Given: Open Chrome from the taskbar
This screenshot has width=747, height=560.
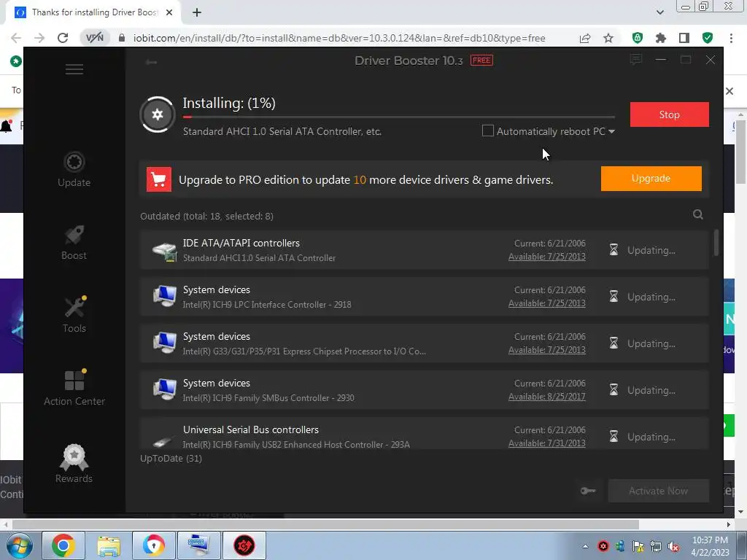Looking at the screenshot, I should 63,545.
